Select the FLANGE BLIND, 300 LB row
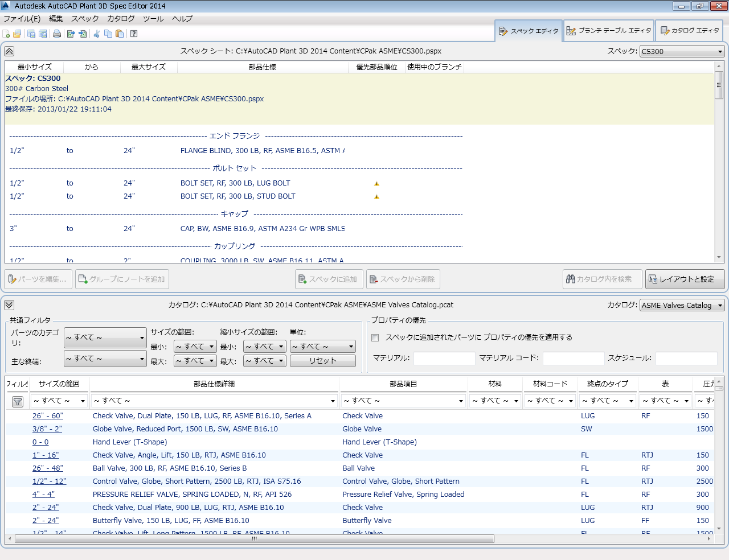Image resolution: width=729 pixels, height=560 pixels. (234, 151)
